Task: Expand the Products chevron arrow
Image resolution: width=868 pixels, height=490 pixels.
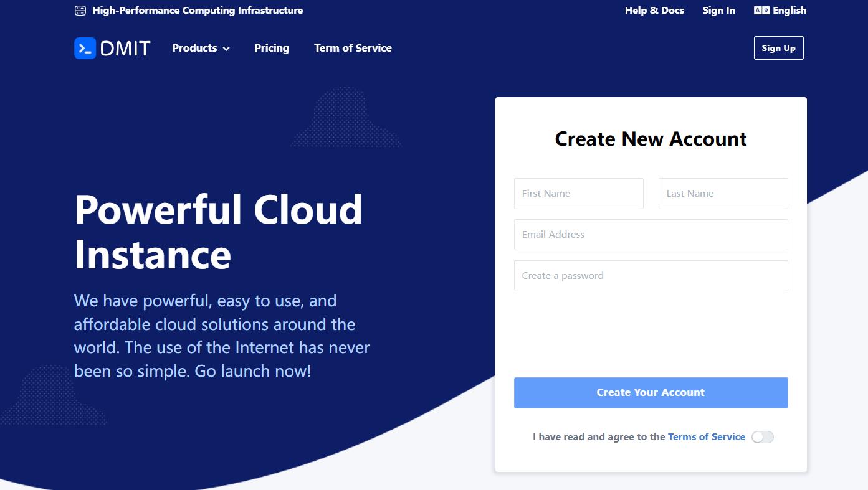Action: tap(226, 49)
